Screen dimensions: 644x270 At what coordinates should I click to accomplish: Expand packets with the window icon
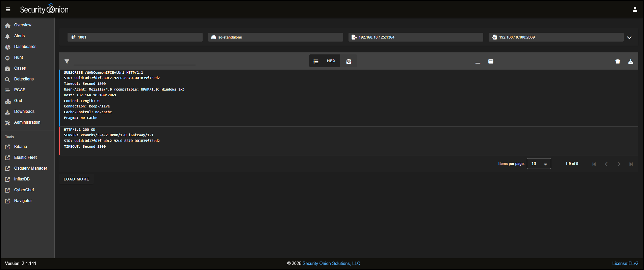[x=491, y=62]
